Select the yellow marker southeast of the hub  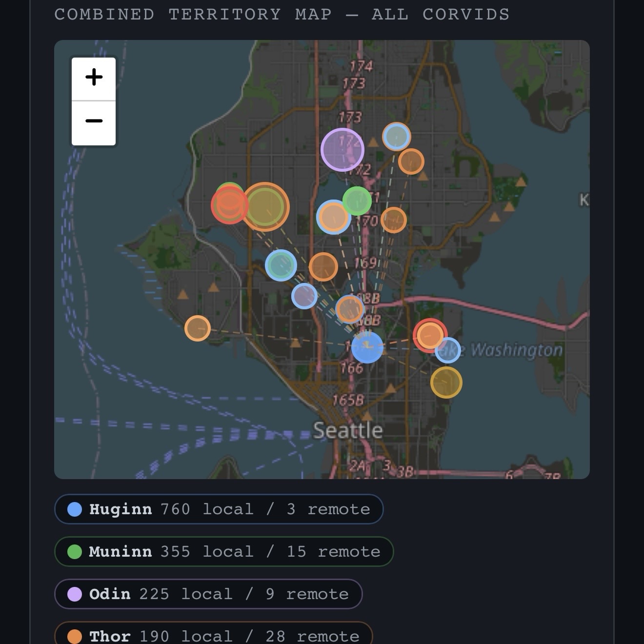[446, 382]
